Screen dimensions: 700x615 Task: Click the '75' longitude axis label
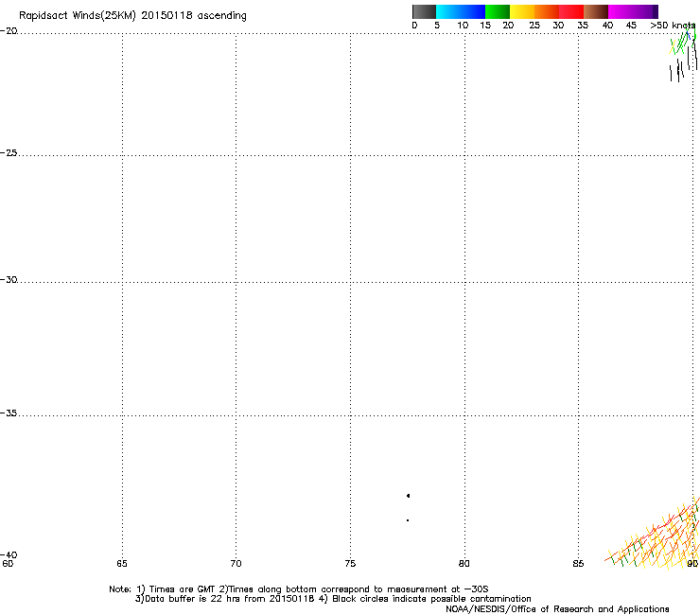[x=350, y=564]
